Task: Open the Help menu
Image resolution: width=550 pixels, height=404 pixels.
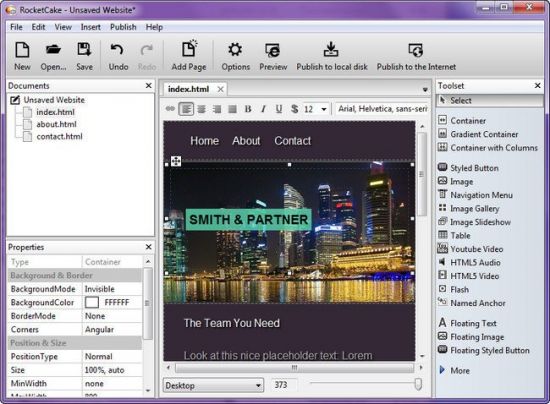Action: (x=154, y=27)
